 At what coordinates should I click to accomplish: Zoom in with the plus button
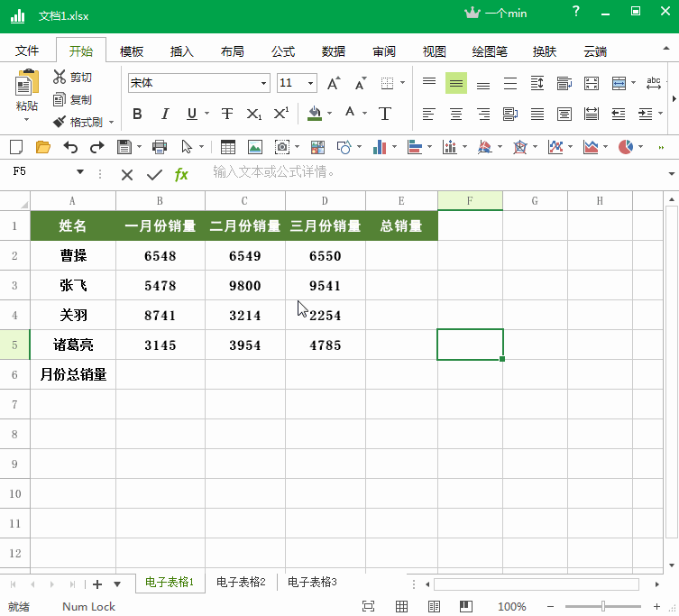click(656, 606)
